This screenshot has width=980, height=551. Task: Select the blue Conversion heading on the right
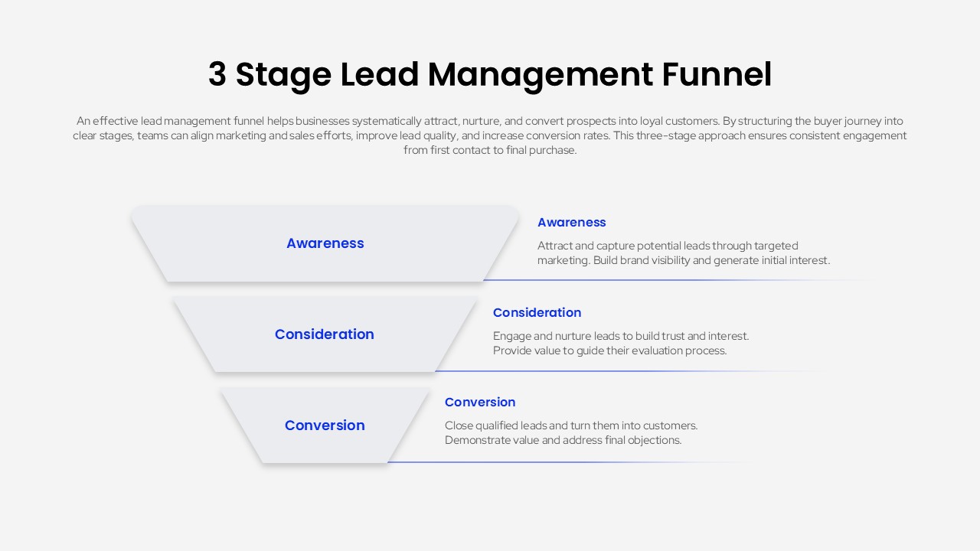[479, 402]
